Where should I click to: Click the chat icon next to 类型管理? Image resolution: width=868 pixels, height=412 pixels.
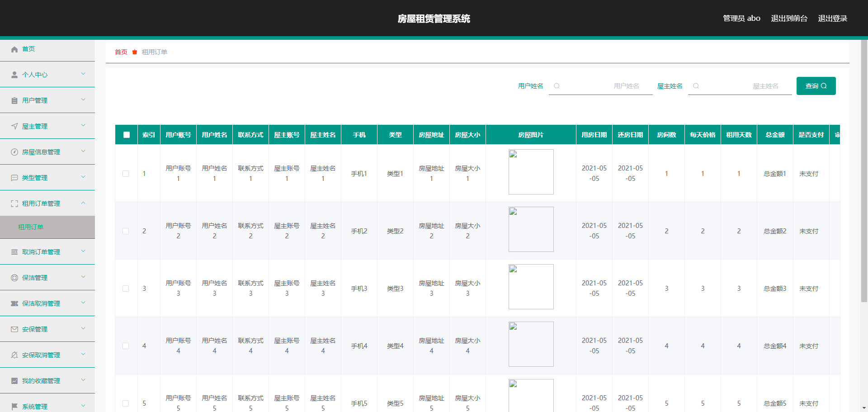[x=14, y=178]
